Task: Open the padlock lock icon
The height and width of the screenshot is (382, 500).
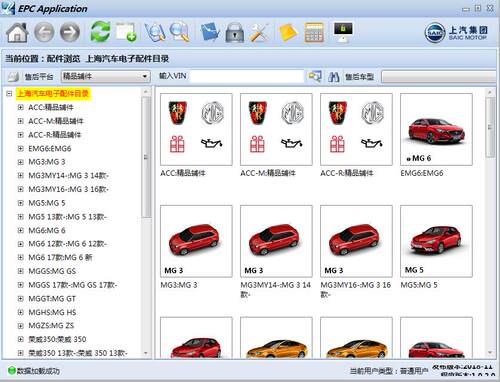Action: pyautogui.click(x=235, y=32)
